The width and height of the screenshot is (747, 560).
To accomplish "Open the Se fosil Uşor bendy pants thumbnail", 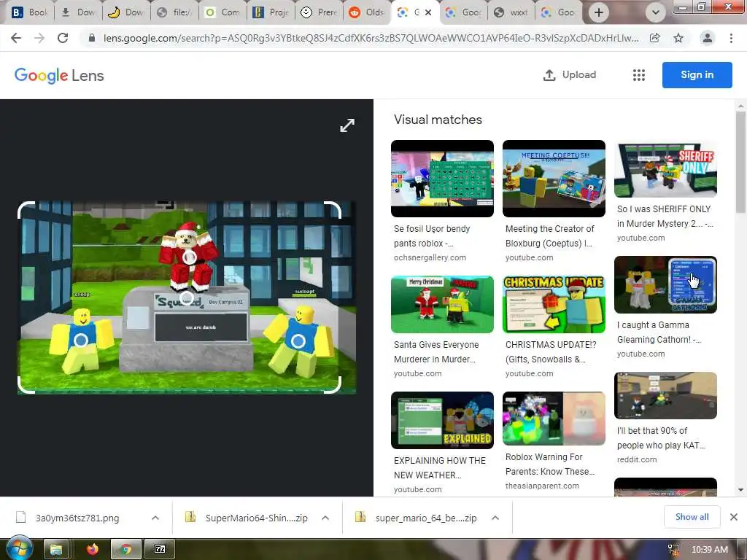I will click(442, 179).
